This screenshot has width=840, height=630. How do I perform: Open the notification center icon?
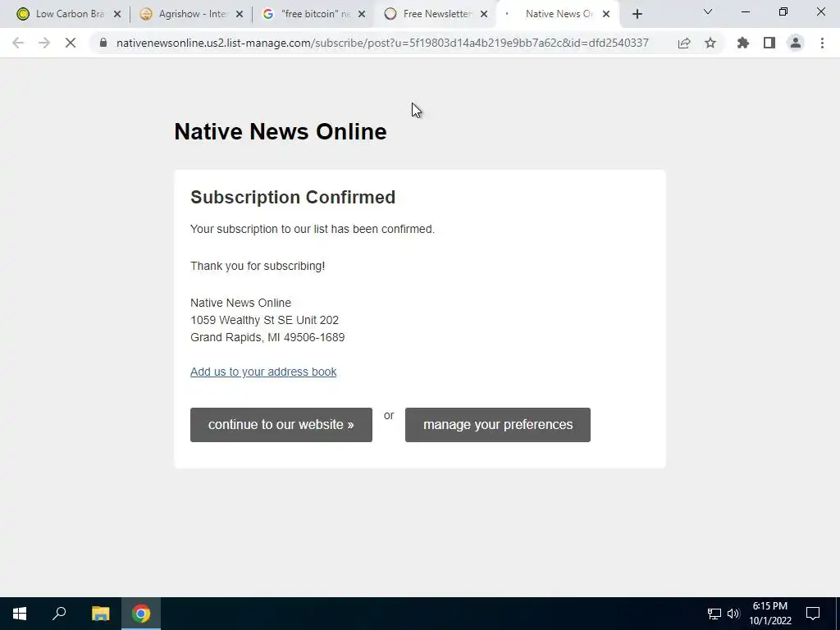[x=813, y=614]
